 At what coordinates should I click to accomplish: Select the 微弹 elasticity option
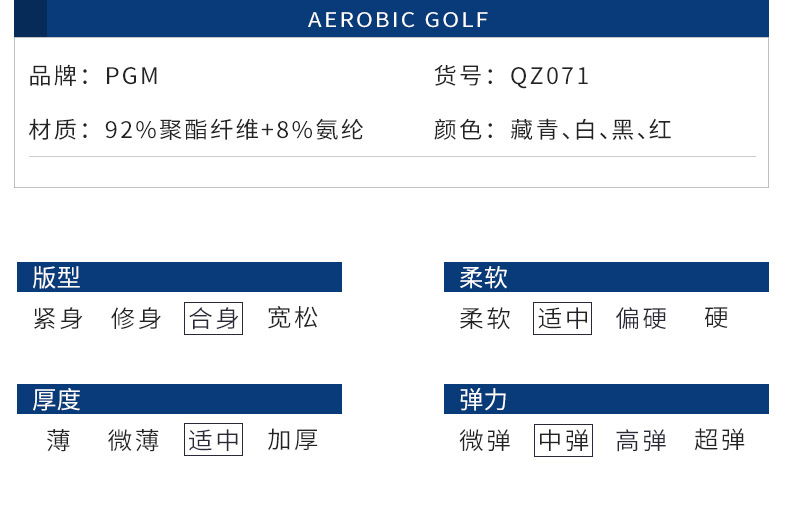click(485, 440)
